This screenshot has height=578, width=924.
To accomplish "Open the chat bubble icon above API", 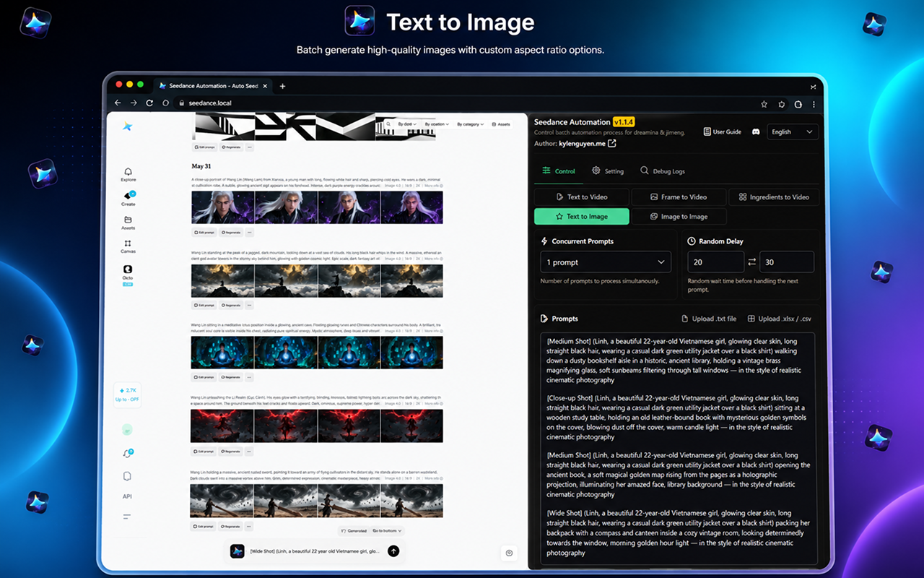I will pyautogui.click(x=128, y=476).
